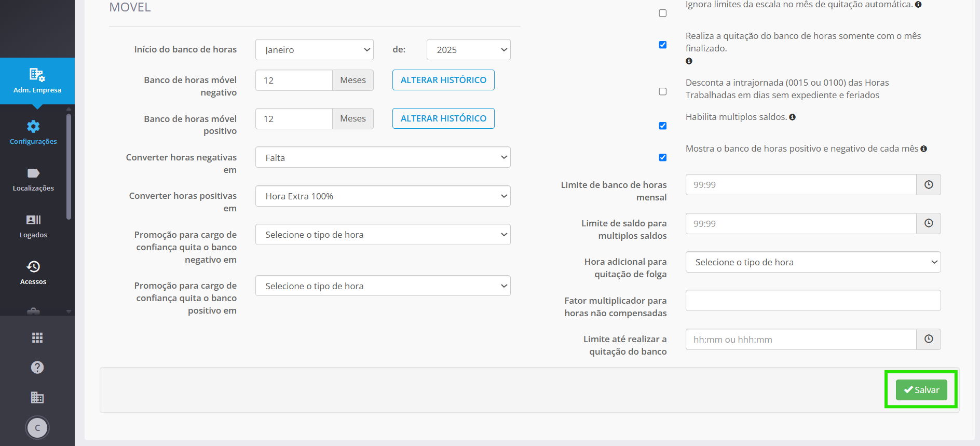Open the 2025 year dropdown
980x446 pixels.
coord(469,50)
